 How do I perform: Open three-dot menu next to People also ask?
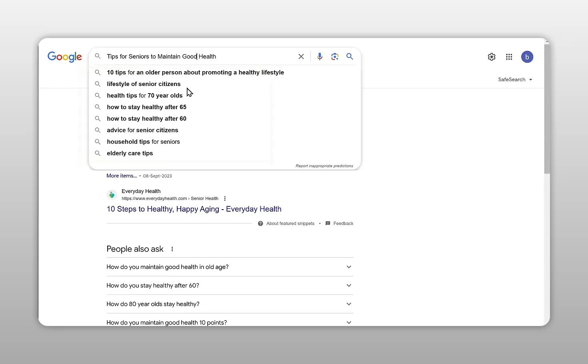(x=172, y=249)
